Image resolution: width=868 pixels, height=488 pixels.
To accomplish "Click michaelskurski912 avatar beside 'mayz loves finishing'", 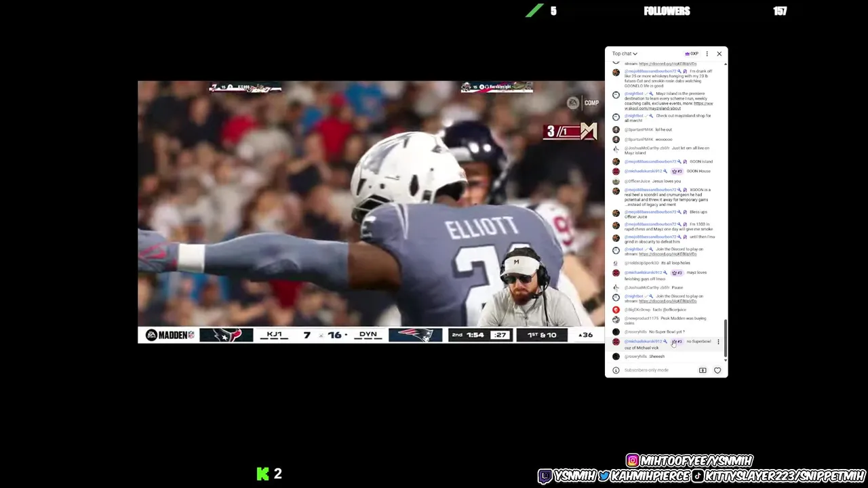I will 616,273.
